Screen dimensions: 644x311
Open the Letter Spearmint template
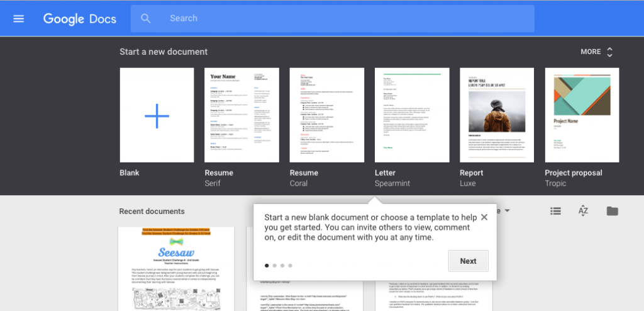412,115
